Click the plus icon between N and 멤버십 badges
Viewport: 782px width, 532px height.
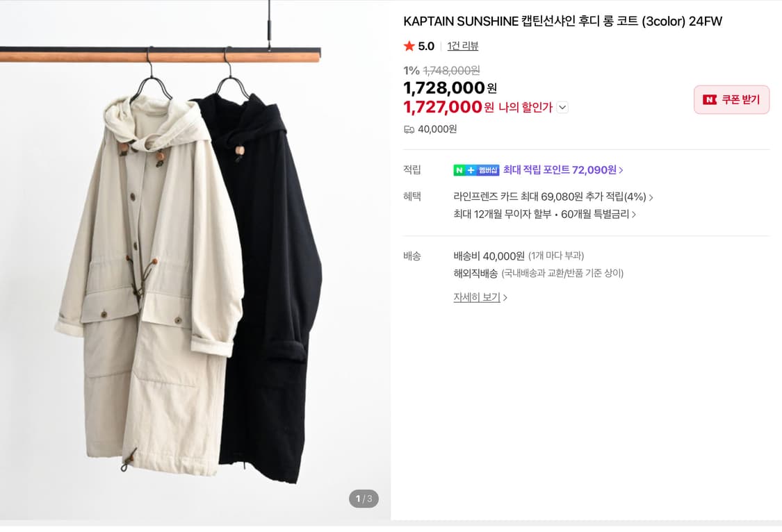click(471, 169)
